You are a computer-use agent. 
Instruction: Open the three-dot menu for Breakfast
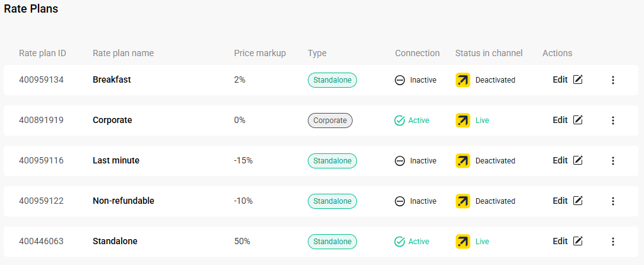click(x=612, y=80)
